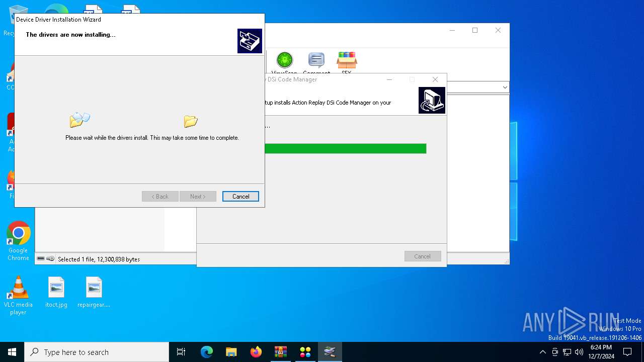Minimize the WinRAR window
The width and height of the screenshot is (644, 362).
click(x=452, y=30)
